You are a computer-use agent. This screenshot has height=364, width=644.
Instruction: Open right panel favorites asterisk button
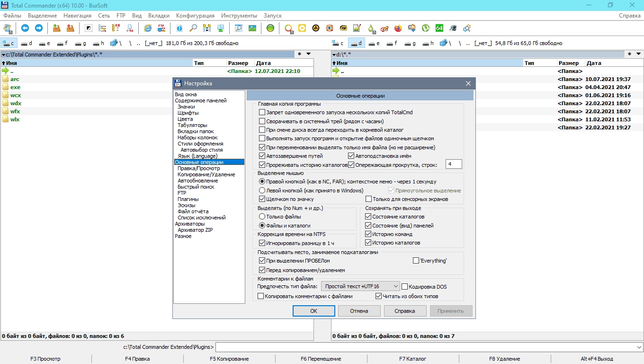coord(630,54)
